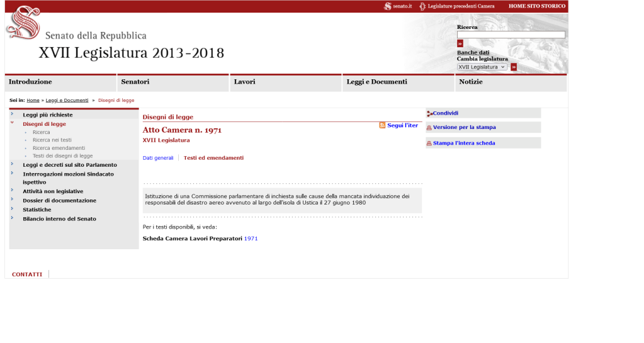Click the senato.it icon in top bar

388,6
